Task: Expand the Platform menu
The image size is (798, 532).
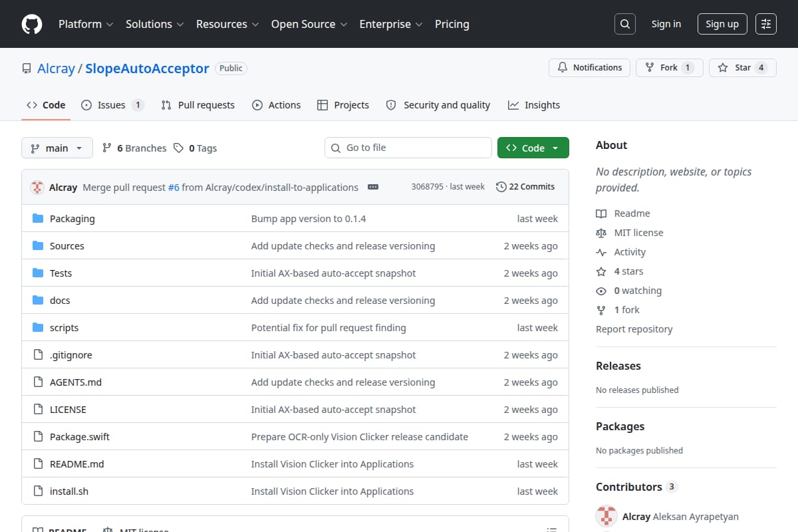Action: click(86, 24)
